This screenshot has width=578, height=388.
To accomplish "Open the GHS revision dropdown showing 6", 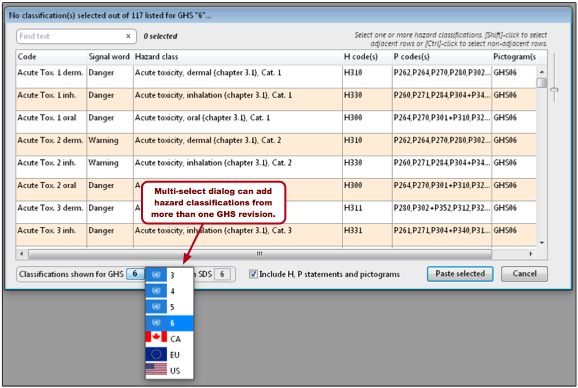I will point(135,274).
